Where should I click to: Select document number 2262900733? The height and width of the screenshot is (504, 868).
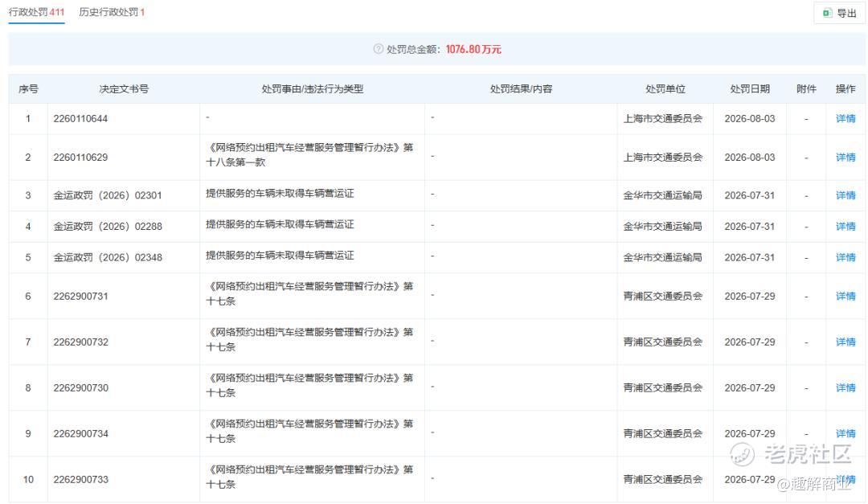click(x=81, y=480)
